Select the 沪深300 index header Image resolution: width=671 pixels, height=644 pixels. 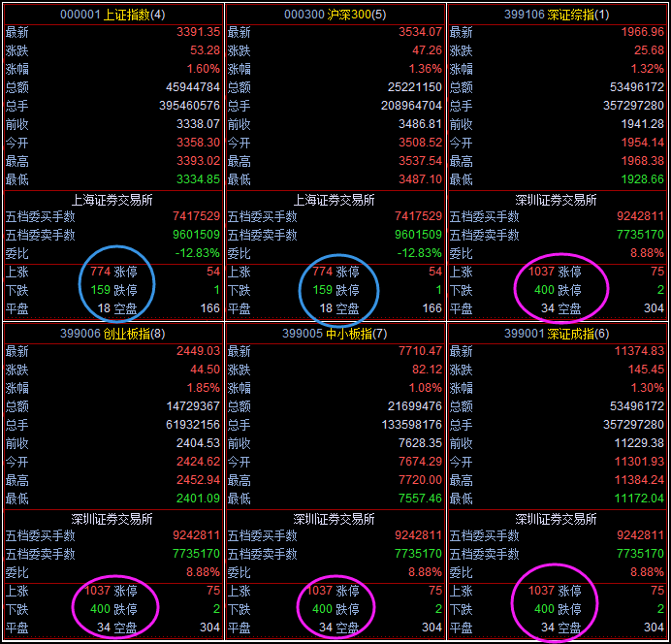point(335,15)
